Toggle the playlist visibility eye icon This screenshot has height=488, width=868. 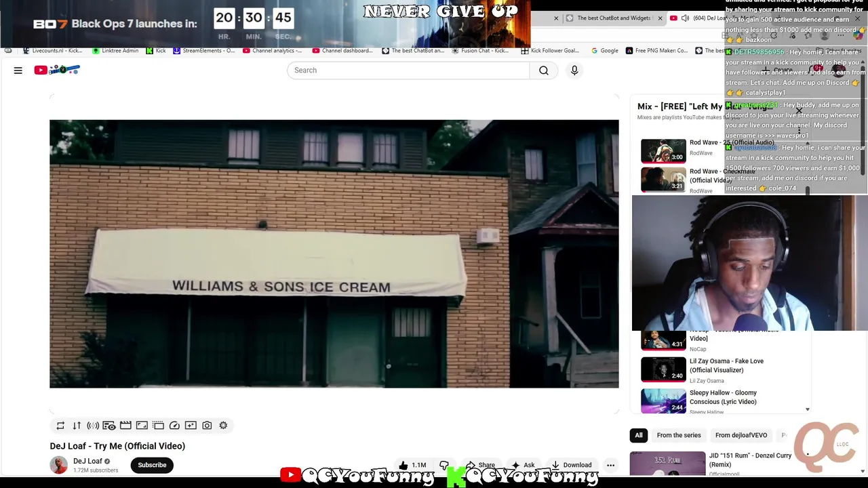(109, 426)
